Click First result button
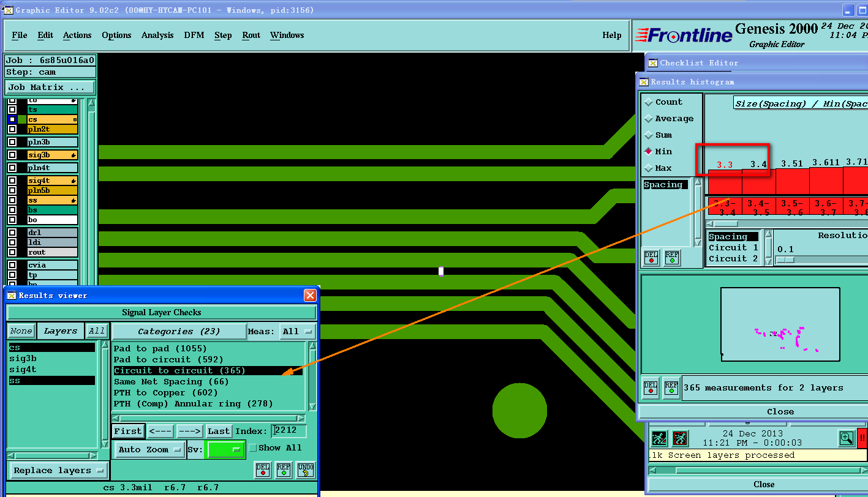The width and height of the screenshot is (868, 497). point(128,431)
